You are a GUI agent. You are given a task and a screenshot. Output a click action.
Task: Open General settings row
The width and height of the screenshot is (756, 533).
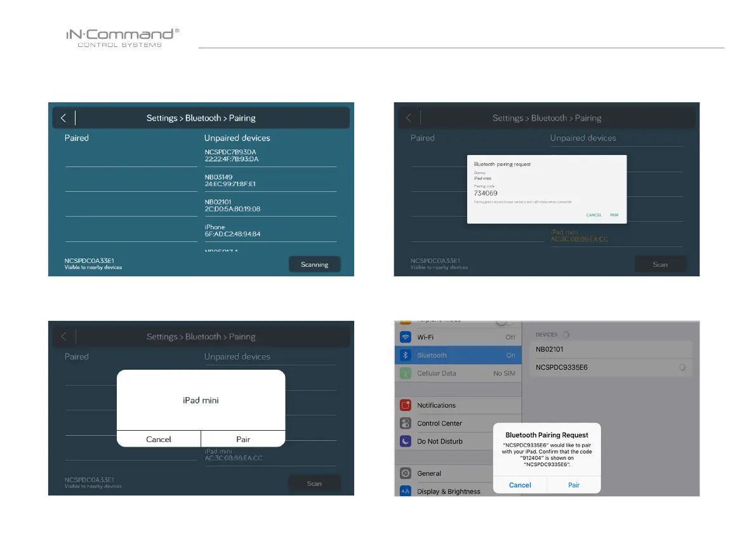click(x=444, y=473)
